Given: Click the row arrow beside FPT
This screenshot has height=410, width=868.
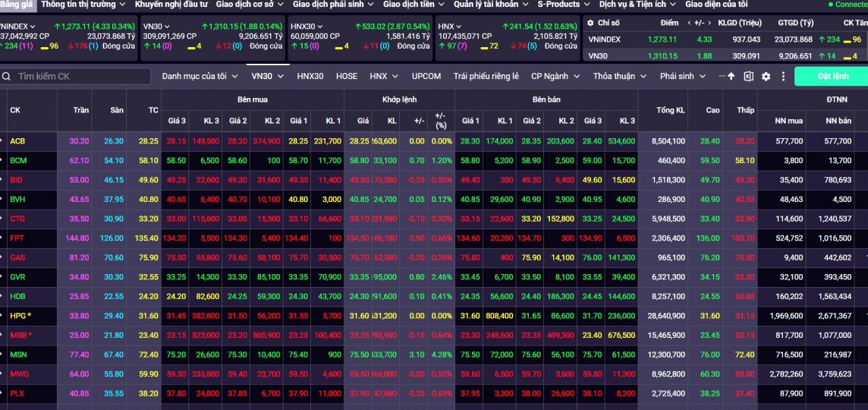Looking at the screenshot, I should [2, 238].
